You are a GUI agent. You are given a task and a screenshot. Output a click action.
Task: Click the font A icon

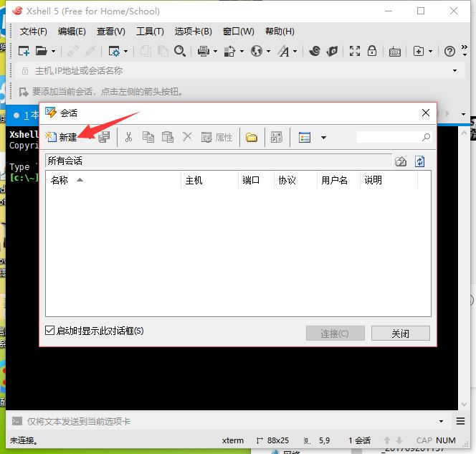pyautogui.click(x=284, y=51)
